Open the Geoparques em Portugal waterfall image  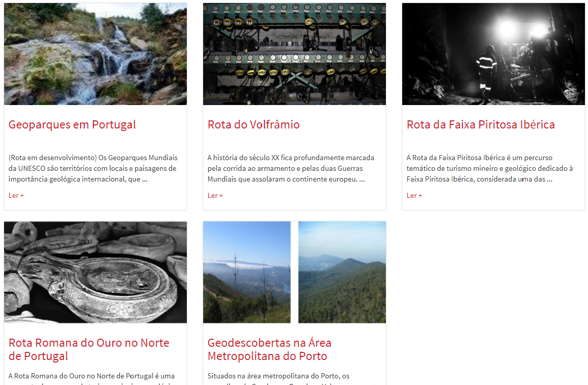point(95,54)
